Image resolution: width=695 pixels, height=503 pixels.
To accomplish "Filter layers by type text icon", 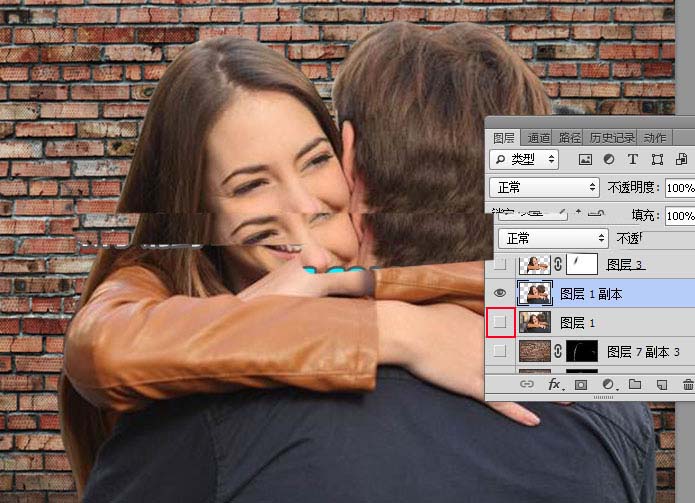I will [x=633, y=159].
